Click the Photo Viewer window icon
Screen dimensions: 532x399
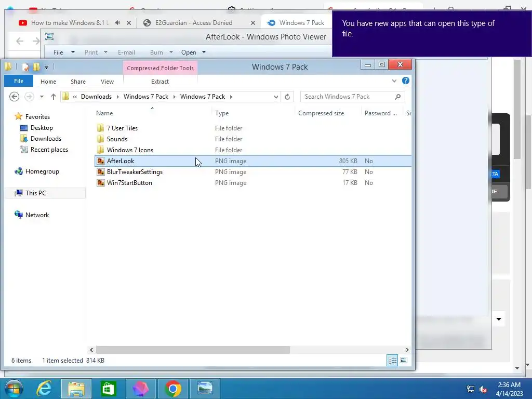point(49,36)
